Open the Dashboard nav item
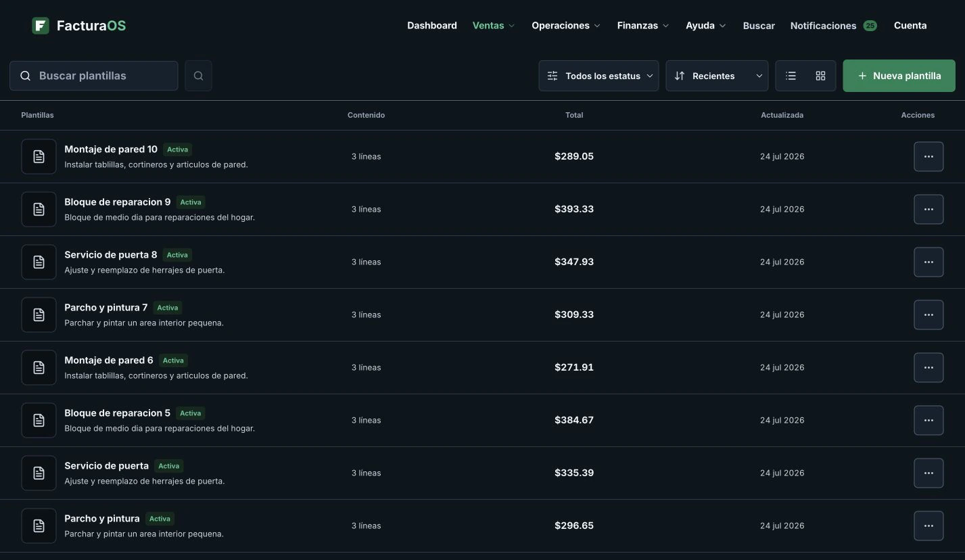This screenshot has height=560, width=965. click(432, 26)
